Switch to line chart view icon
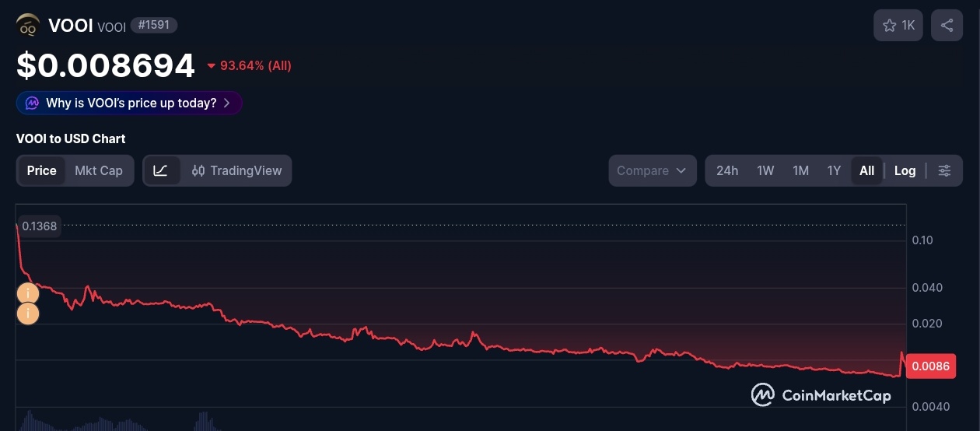This screenshot has width=980, height=431. (161, 170)
